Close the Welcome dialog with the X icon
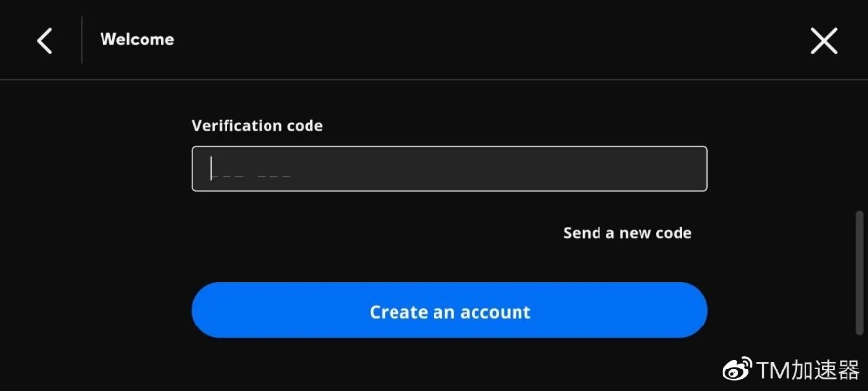The height and width of the screenshot is (391, 868). coord(823,40)
